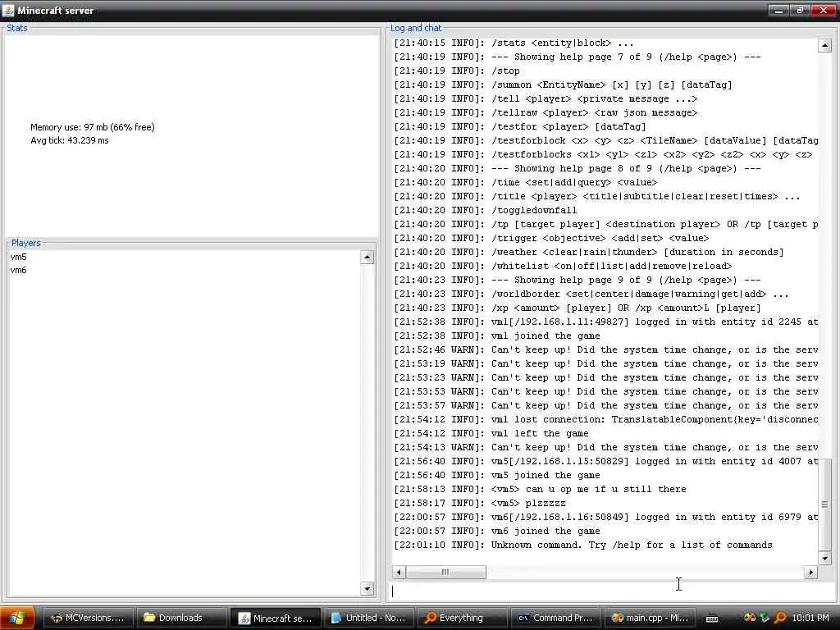The height and width of the screenshot is (630, 840).
Task: Click the Avg tick 43.239 ms text
Action: (x=70, y=140)
